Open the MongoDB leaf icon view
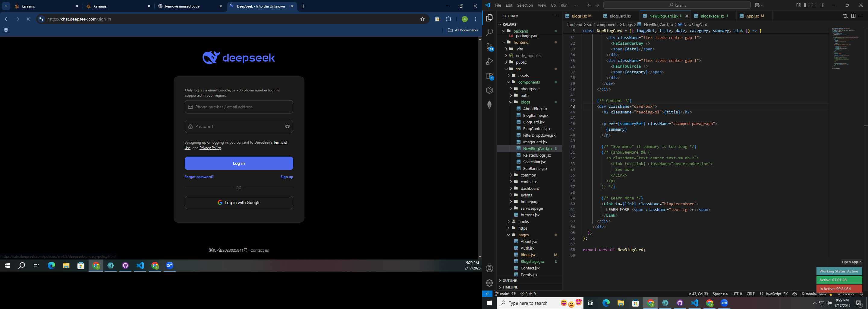The height and width of the screenshot is (309, 868). (489, 105)
